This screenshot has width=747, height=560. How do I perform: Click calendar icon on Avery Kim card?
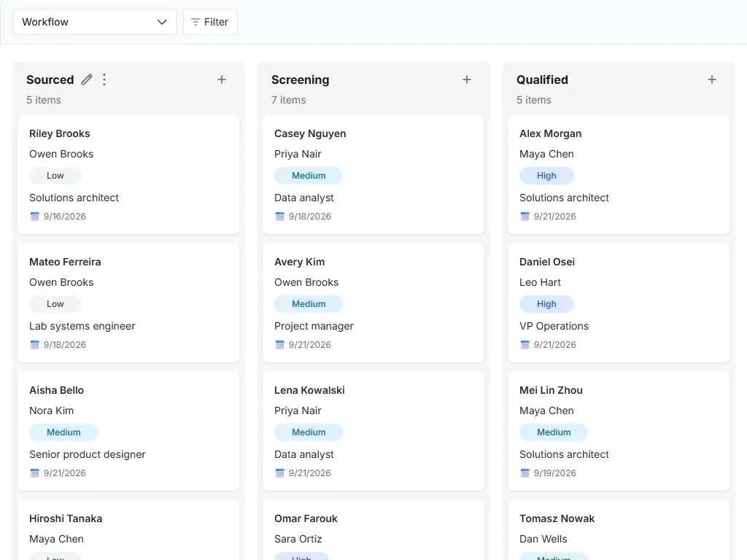279,345
